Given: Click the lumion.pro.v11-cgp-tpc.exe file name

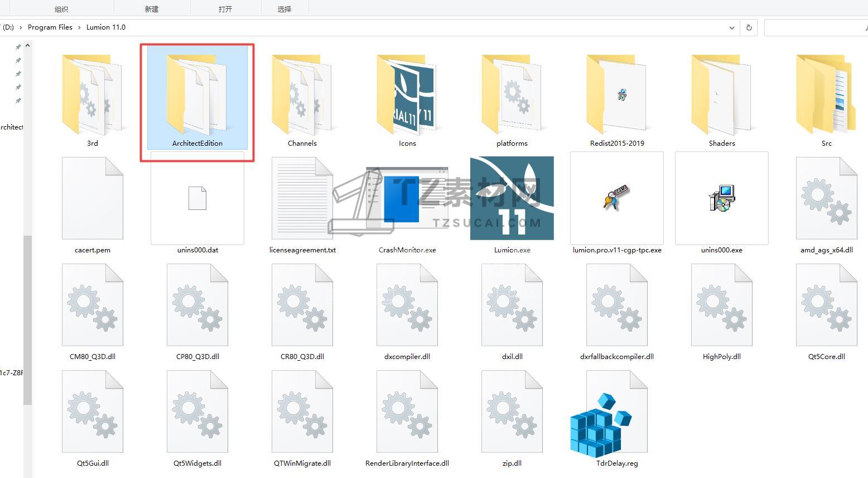Looking at the screenshot, I should point(617,250).
